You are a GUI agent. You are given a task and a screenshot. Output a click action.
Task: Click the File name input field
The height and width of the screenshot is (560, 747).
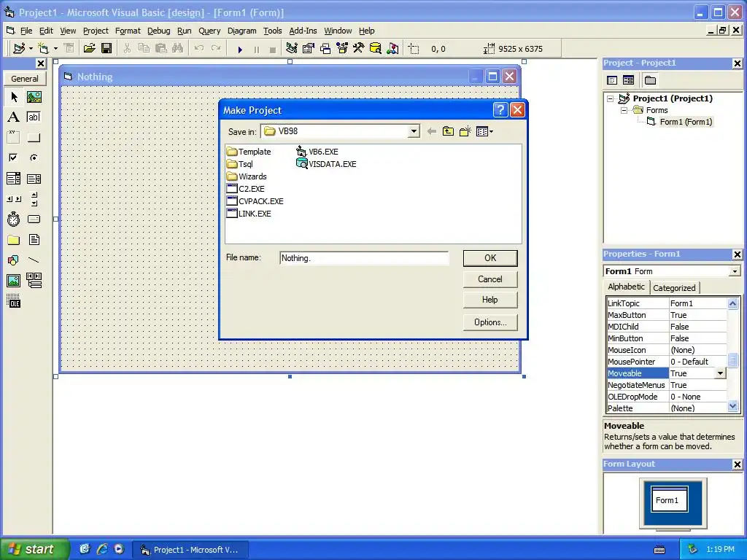[x=364, y=258]
